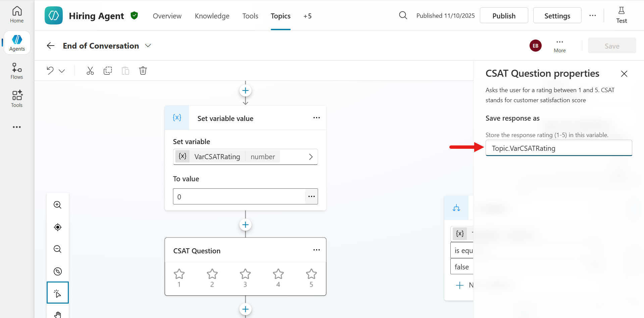Select the 4-star rating

tap(278, 278)
